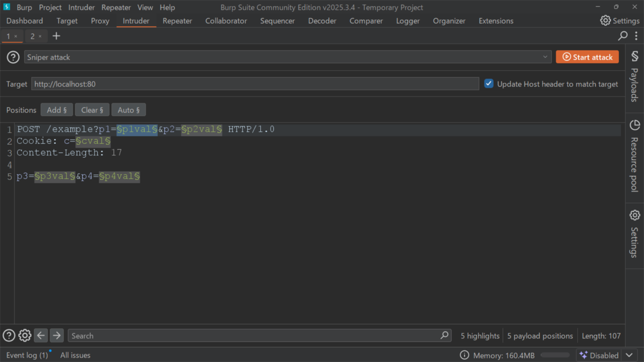The height and width of the screenshot is (362, 644).
Task: Open All issues
Action: click(x=75, y=355)
